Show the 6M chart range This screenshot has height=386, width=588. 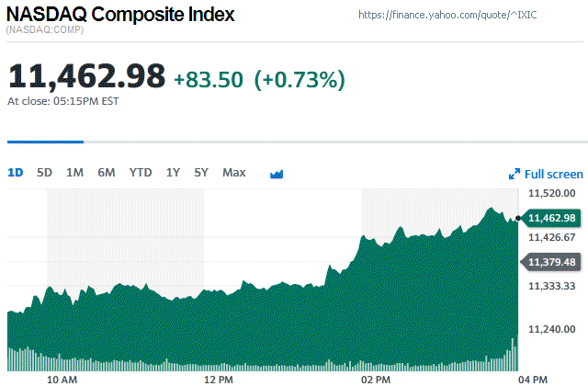(107, 173)
